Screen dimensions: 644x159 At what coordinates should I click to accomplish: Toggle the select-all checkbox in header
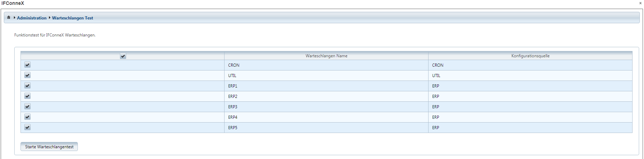[x=123, y=56]
